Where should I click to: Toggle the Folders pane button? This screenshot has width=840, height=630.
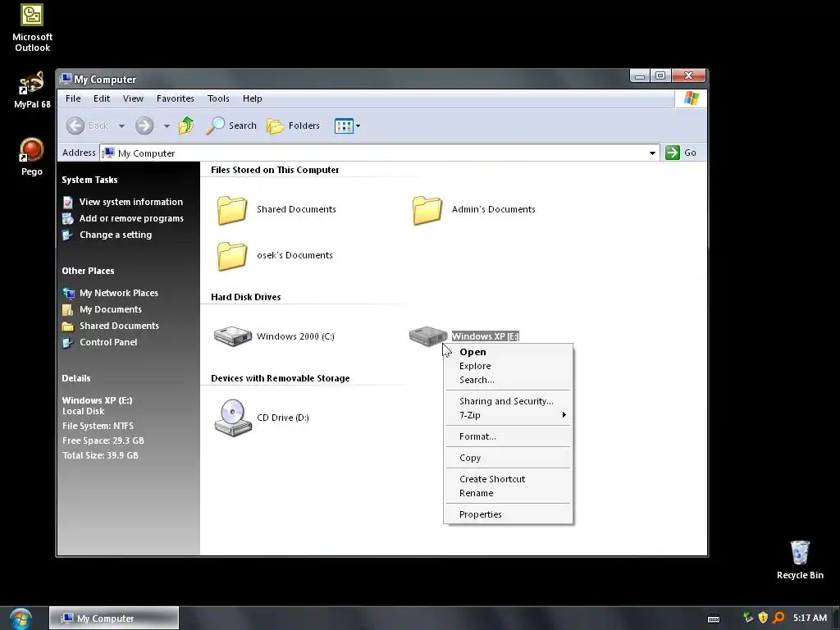294,126
